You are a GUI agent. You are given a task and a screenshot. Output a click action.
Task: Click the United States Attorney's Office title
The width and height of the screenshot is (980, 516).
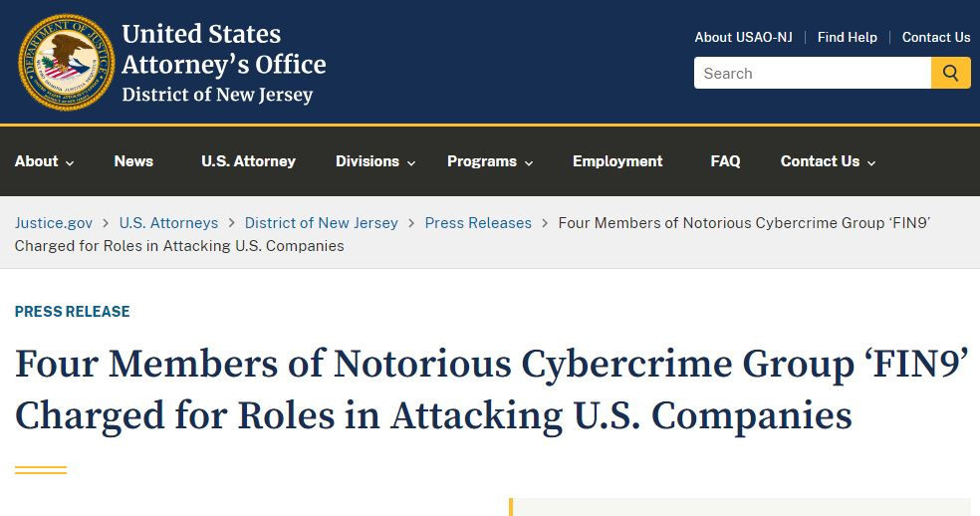(223, 64)
